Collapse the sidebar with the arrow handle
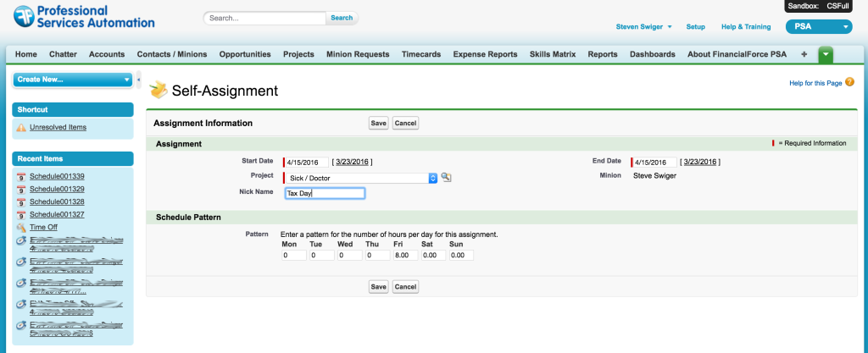Screen dimensions: 868x353 (138, 80)
